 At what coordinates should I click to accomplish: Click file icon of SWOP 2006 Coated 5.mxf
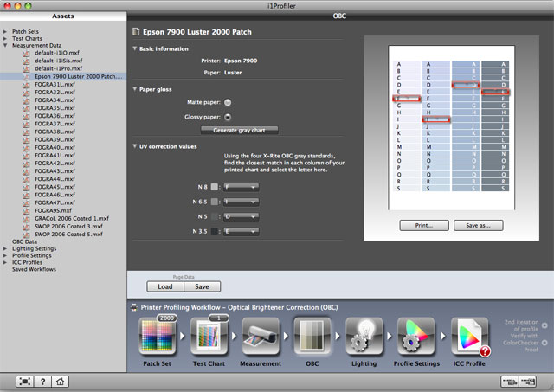[26, 234]
